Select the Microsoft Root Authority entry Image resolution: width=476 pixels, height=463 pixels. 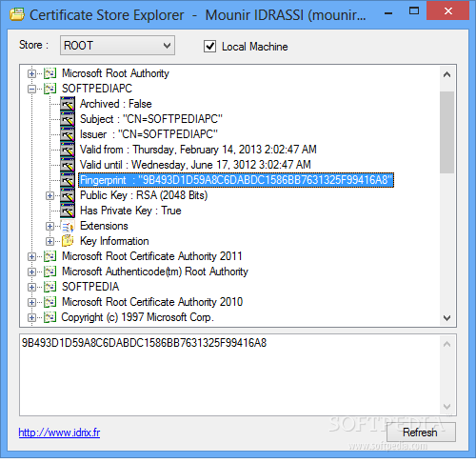[x=115, y=73]
